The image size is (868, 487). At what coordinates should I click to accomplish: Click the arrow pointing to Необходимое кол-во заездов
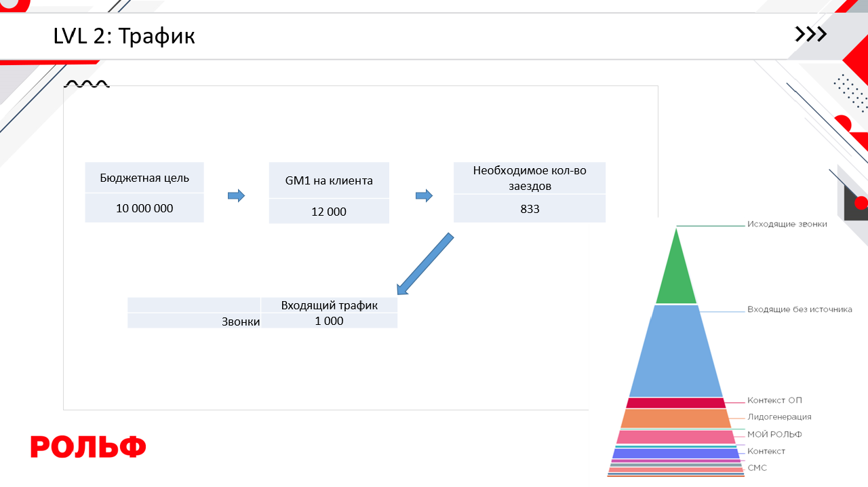pyautogui.click(x=424, y=196)
